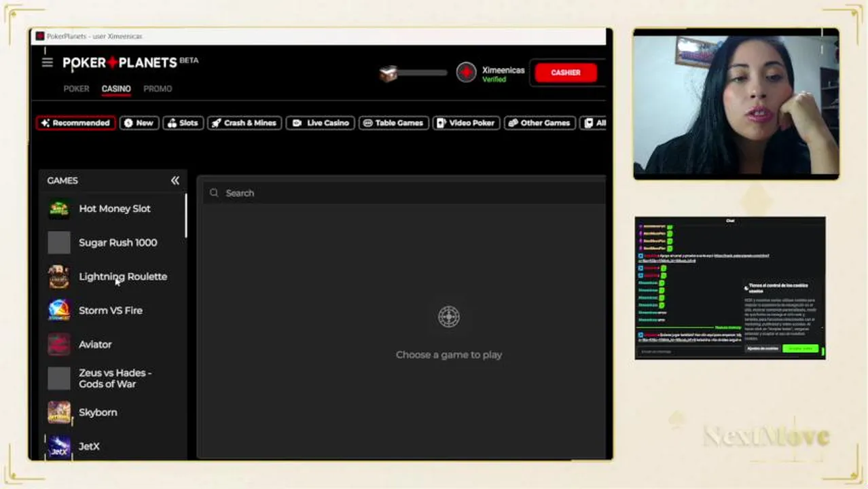
Task: Click the rewards progress bar
Action: 422,73
